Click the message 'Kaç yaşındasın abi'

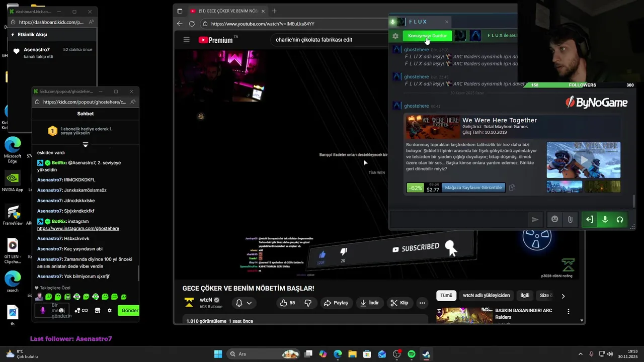tap(84, 249)
